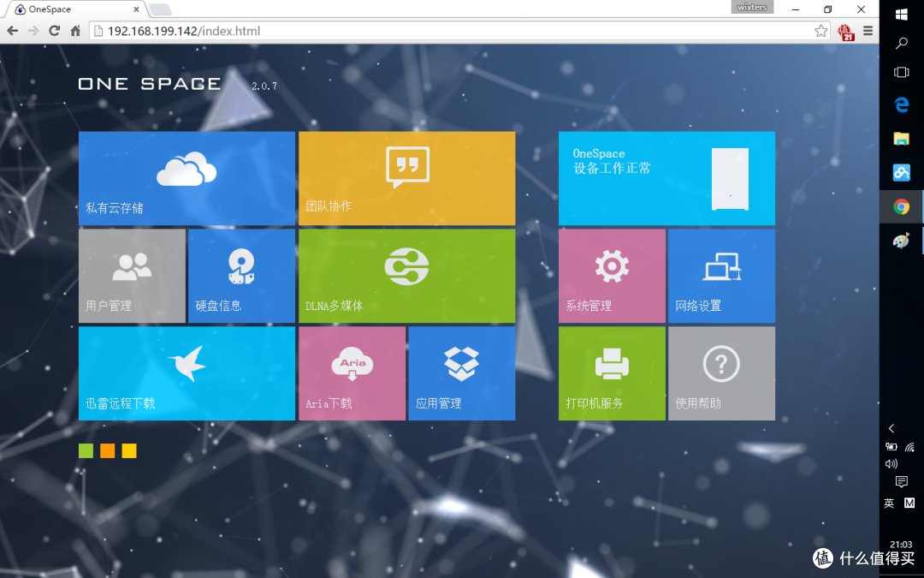
Task: Click the Chrome icon in the taskbar
Action: (x=902, y=206)
